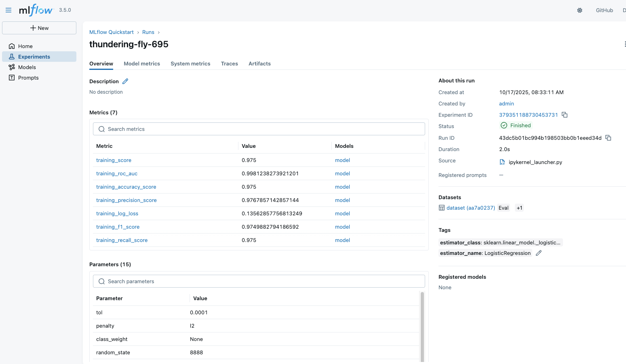Open the training_accuracy_score metric
The image size is (626, 364).
click(126, 187)
